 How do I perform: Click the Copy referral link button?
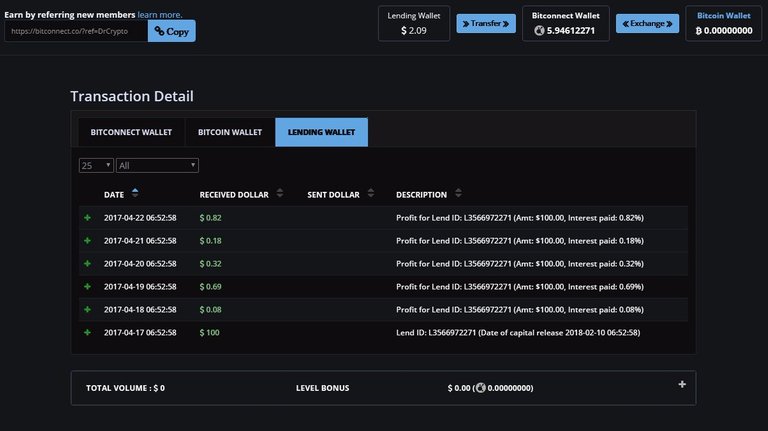tap(172, 31)
